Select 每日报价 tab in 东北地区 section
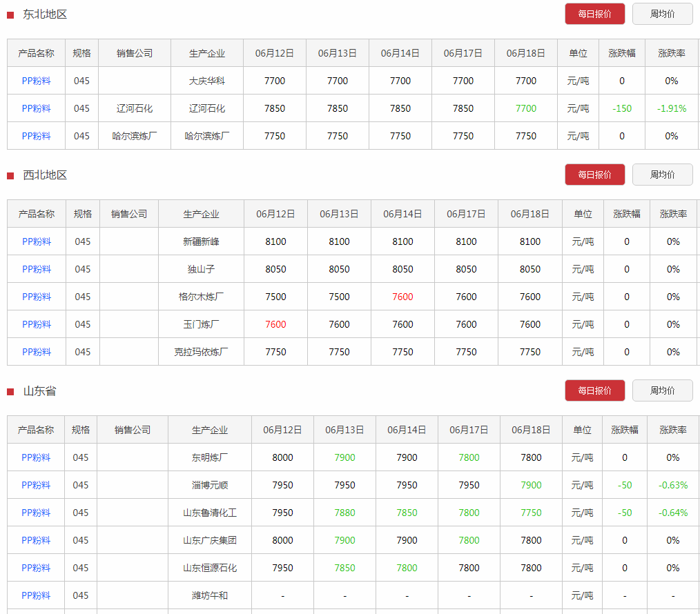This screenshot has height=614, width=700. pos(594,14)
